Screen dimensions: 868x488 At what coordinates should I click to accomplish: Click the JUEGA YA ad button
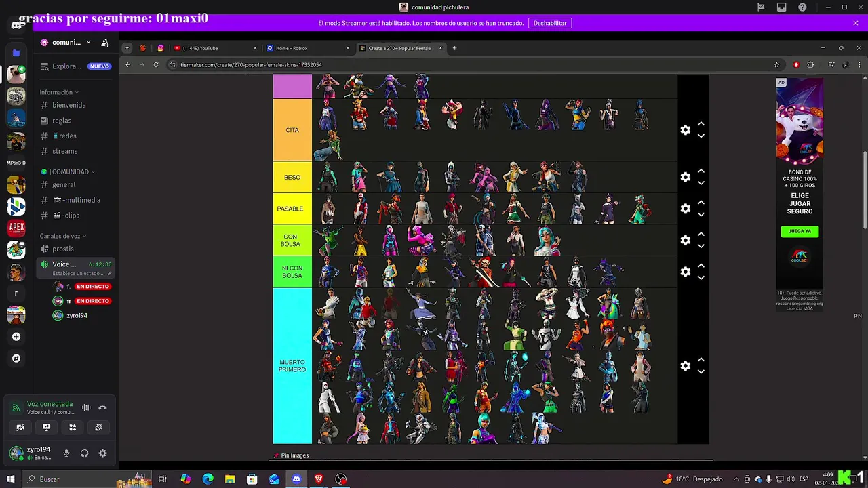(800, 231)
